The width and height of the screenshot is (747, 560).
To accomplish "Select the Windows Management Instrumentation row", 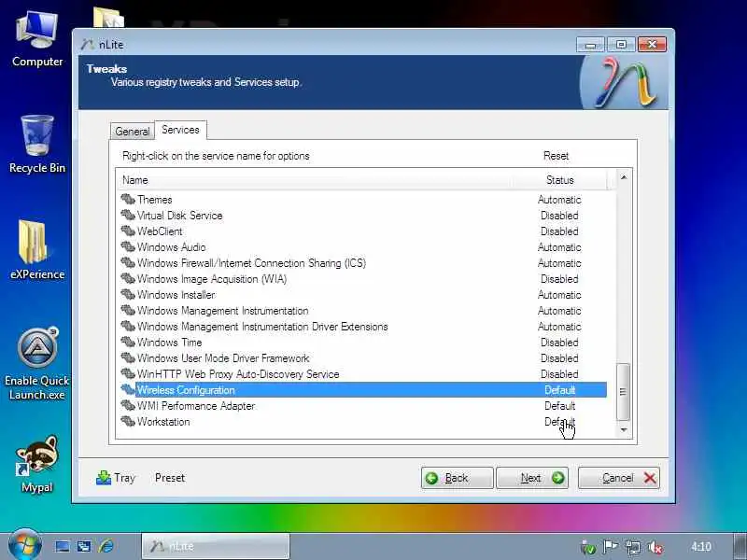I will click(x=363, y=311).
